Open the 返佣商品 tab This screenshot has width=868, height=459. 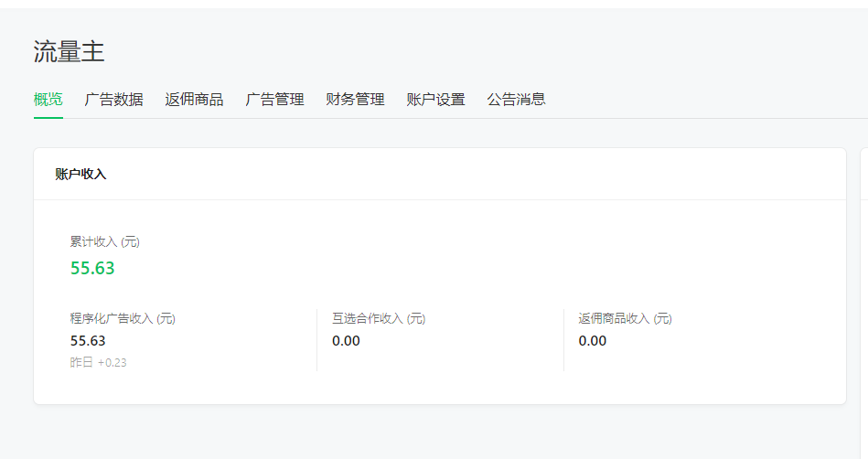[194, 99]
